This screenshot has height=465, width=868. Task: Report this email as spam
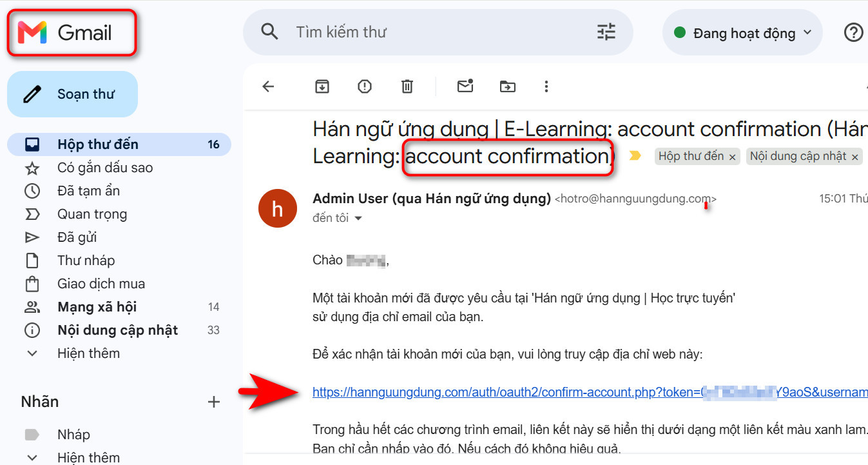(x=365, y=86)
